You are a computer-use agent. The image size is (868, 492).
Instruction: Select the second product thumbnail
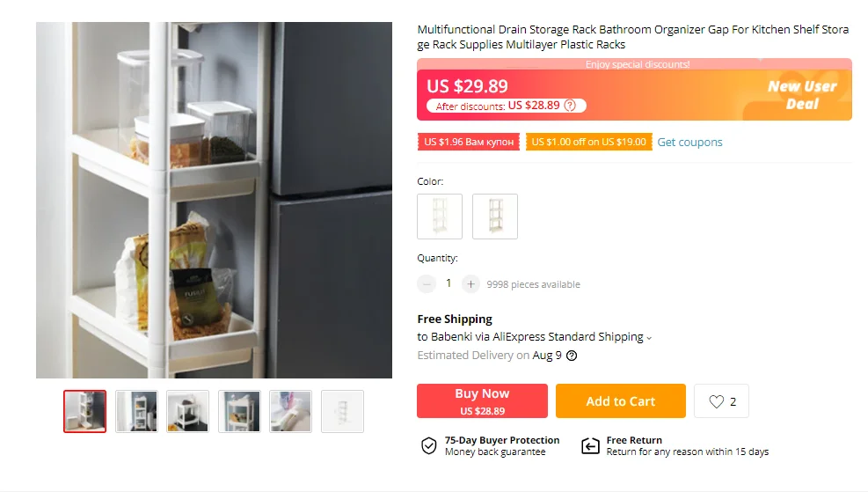(136, 412)
